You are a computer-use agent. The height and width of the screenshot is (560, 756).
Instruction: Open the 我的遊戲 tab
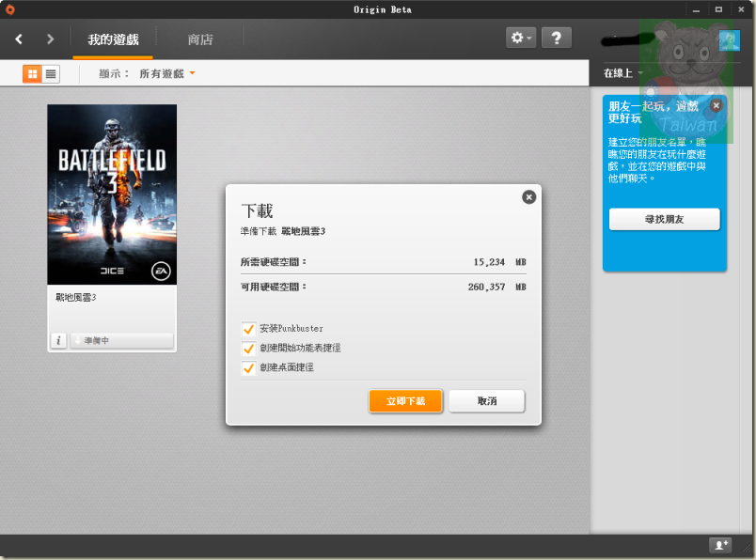pyautogui.click(x=113, y=39)
